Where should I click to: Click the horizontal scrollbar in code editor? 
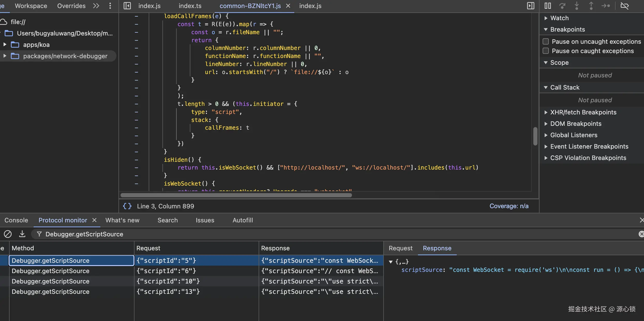point(236,195)
